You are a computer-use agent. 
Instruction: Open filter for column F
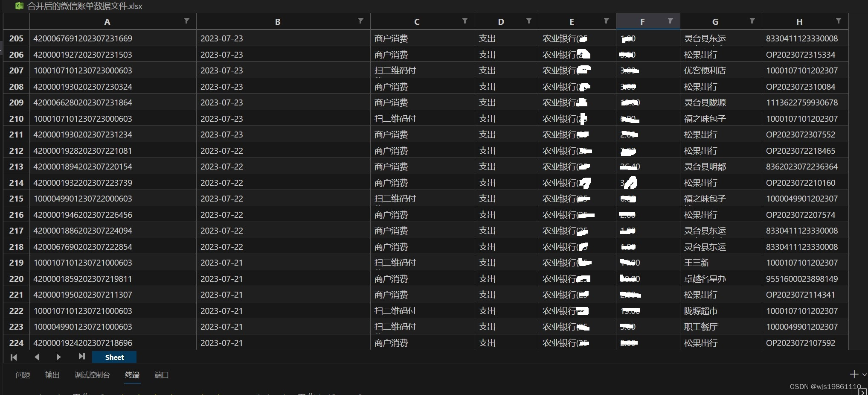671,21
